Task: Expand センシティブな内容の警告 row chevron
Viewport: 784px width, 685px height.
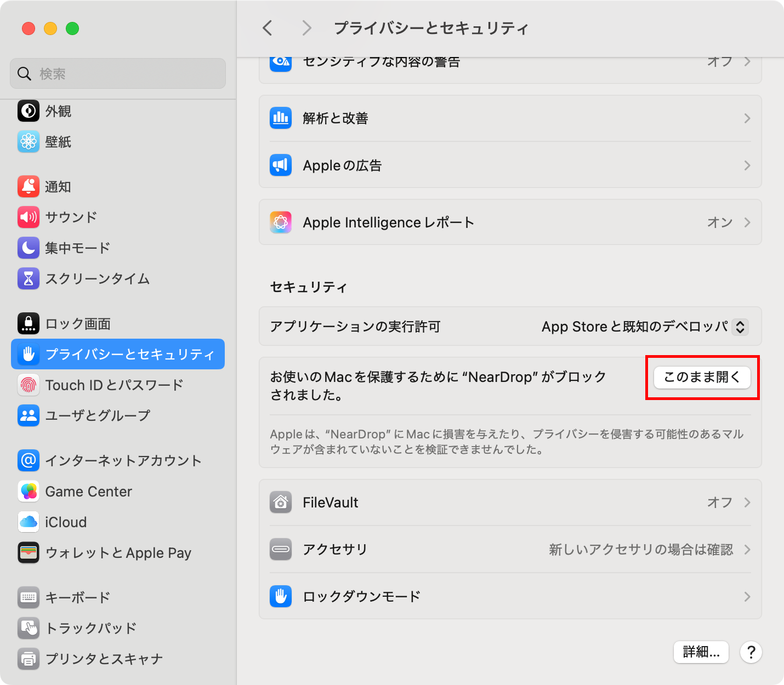Action: pos(747,62)
